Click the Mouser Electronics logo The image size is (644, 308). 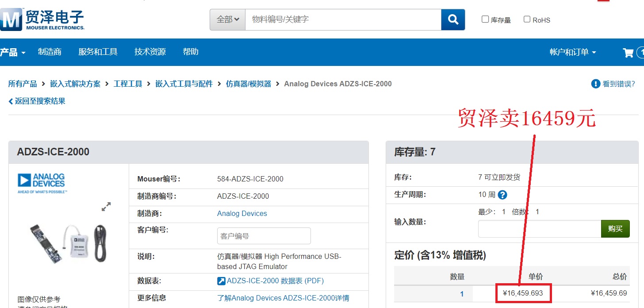coord(42,20)
